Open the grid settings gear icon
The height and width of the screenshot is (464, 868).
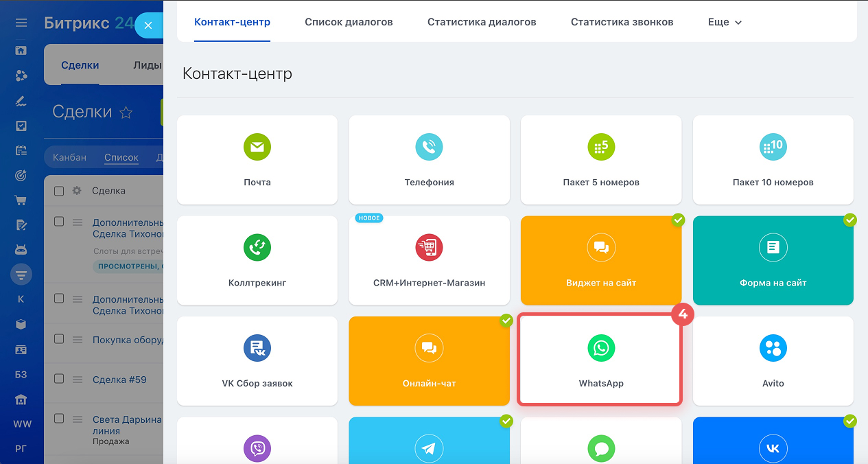coord(77,191)
